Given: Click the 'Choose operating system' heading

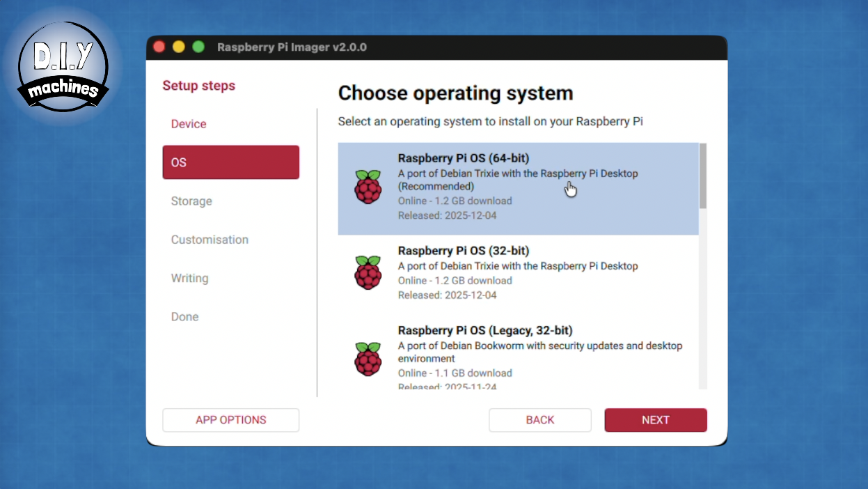Looking at the screenshot, I should click(455, 93).
